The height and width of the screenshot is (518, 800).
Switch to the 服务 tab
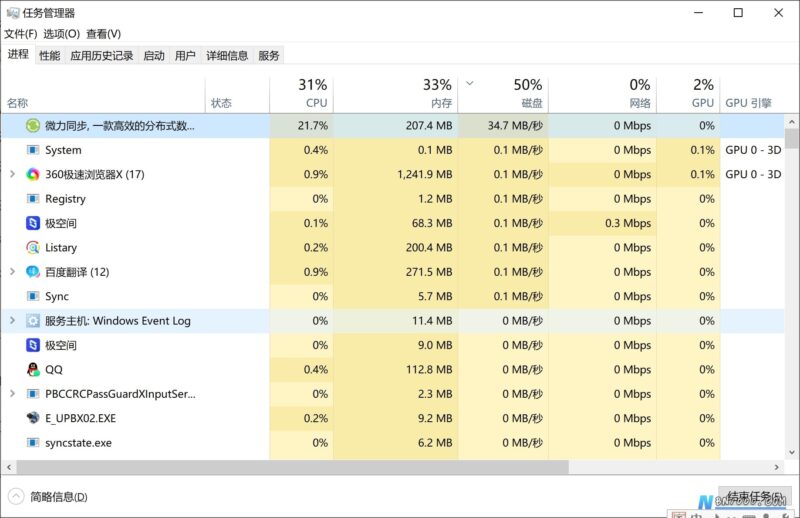[269, 56]
